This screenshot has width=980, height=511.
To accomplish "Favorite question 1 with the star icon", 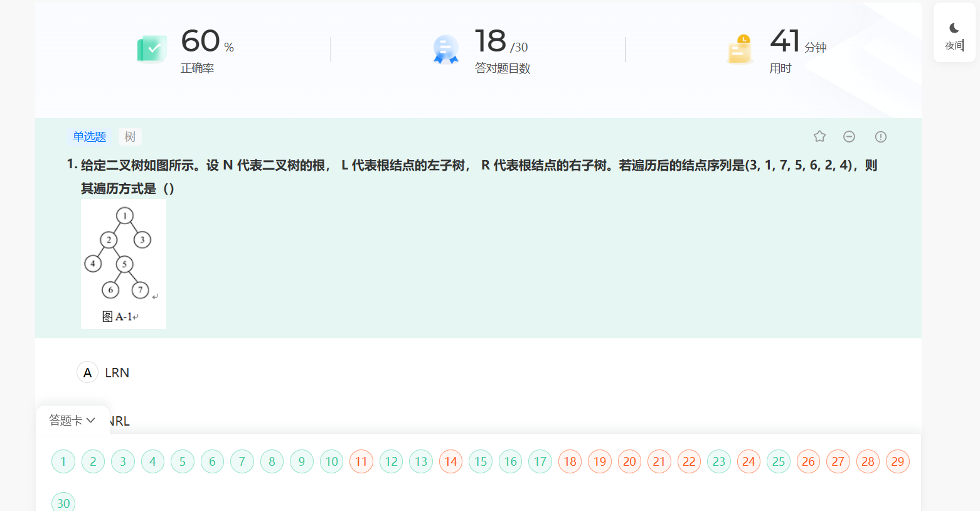I will click(819, 136).
